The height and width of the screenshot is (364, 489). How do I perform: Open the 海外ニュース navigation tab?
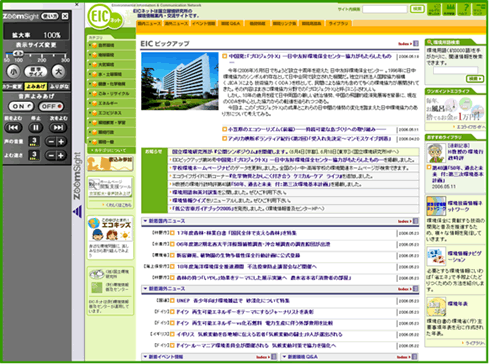coord(176,23)
